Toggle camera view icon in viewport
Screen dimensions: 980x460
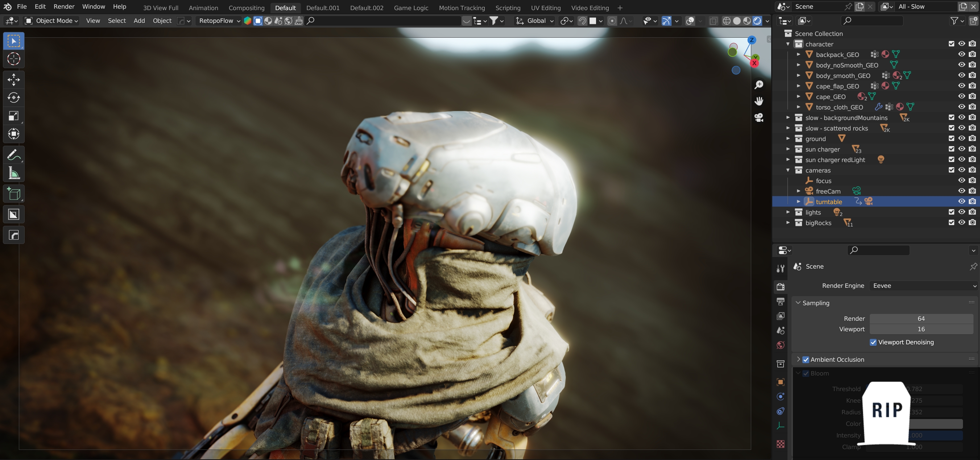(759, 117)
